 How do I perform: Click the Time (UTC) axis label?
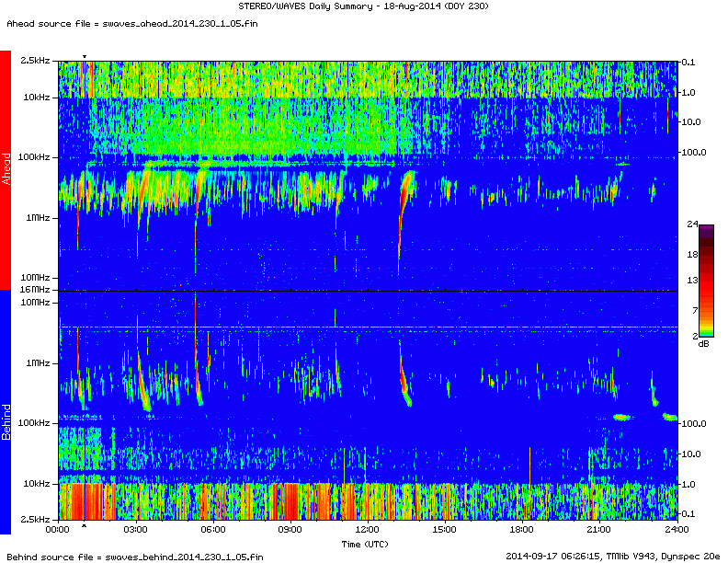365,544
